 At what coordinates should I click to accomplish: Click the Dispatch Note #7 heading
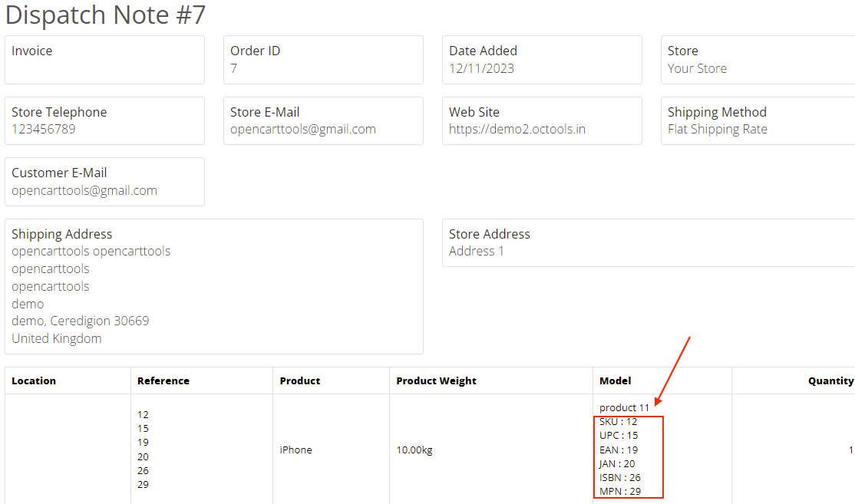[x=105, y=15]
